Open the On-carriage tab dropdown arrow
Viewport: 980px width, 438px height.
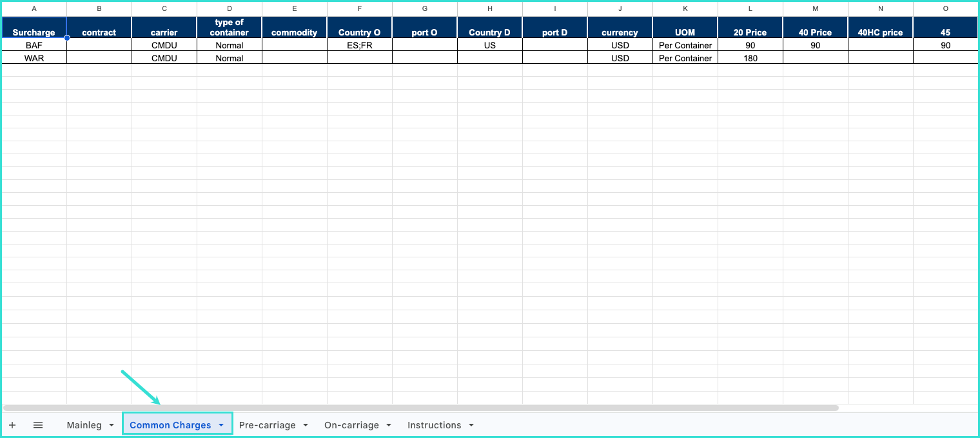point(389,425)
